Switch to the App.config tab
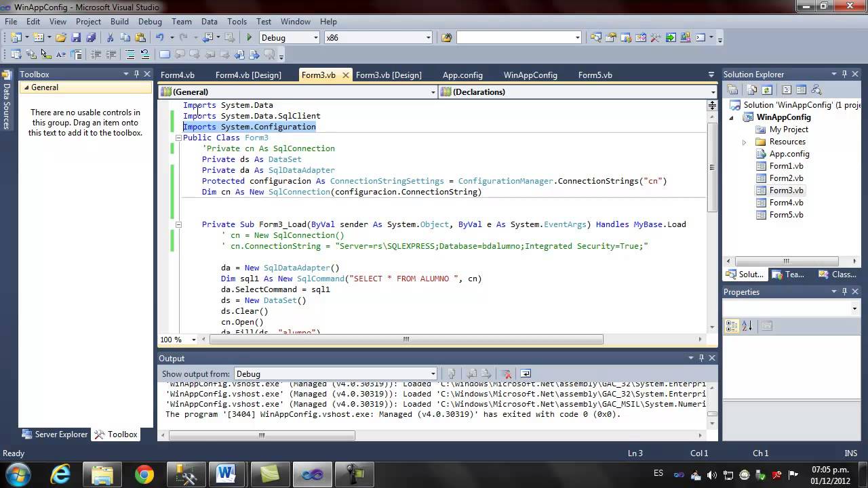Viewport: 868px width, 488px height. point(462,75)
